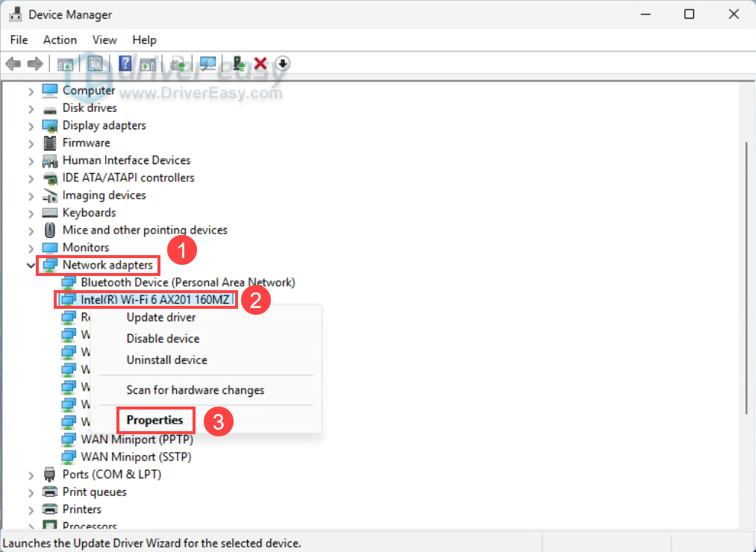Expand the Imaging devices chevron
This screenshot has width=756, height=552.
point(31,195)
